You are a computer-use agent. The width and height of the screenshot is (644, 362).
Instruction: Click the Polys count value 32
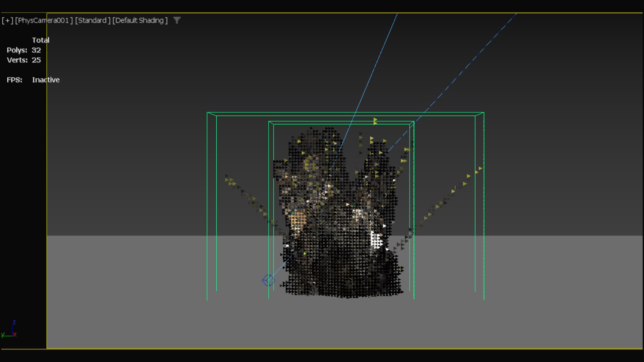36,50
